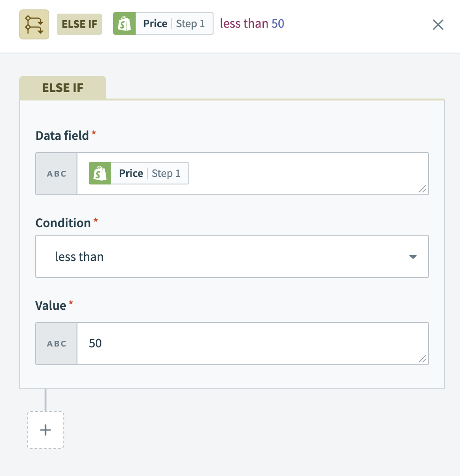Click the 'less than' text in header
This screenshot has width=460, height=476.
pos(244,24)
